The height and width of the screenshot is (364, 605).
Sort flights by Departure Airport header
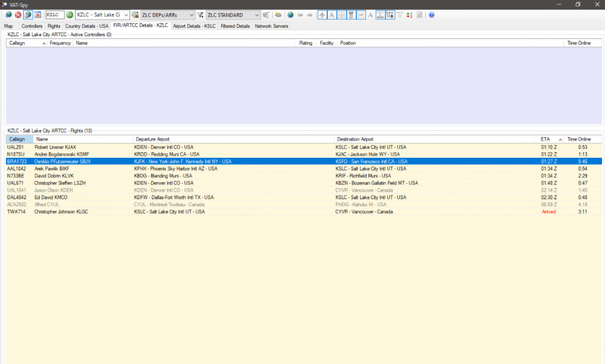153,139
